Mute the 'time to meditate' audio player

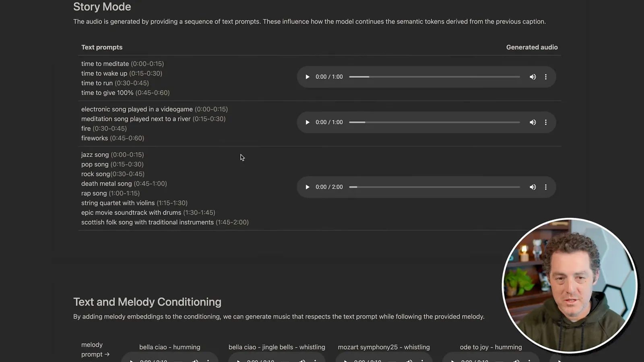[x=533, y=77]
